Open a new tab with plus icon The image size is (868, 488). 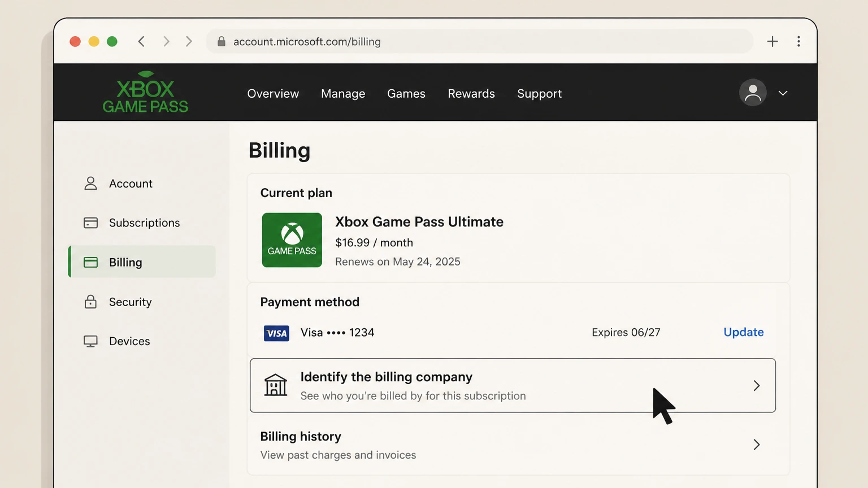click(772, 41)
